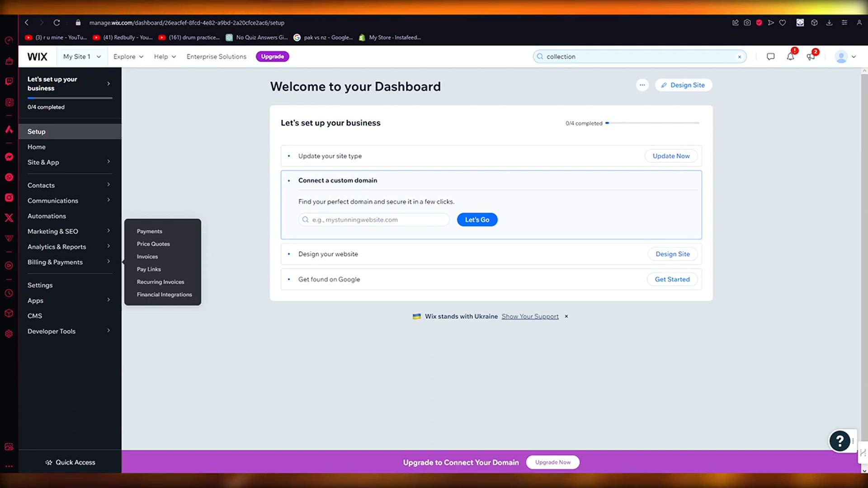
Task: Click the heart bookmark icon in address bar
Action: click(x=783, y=23)
